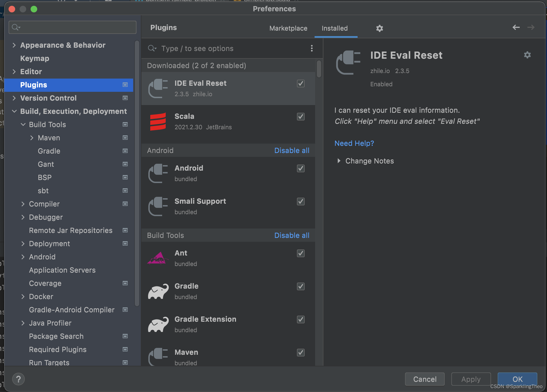547x392 pixels.
Task: Open the Gant settings item
Action: tap(46, 164)
